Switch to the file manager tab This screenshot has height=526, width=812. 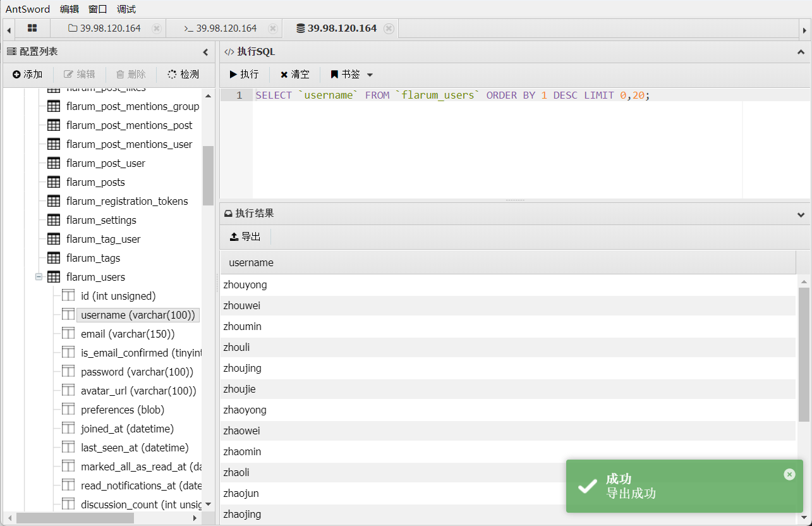(104, 28)
